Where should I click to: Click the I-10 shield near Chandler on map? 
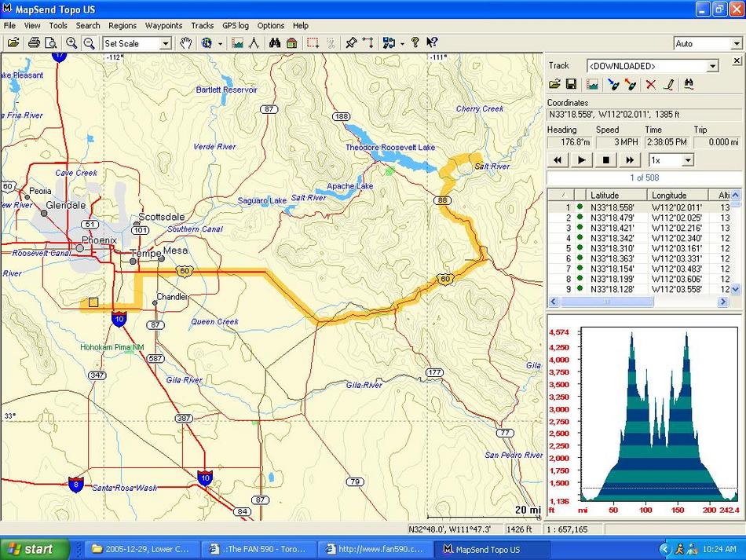[119, 318]
